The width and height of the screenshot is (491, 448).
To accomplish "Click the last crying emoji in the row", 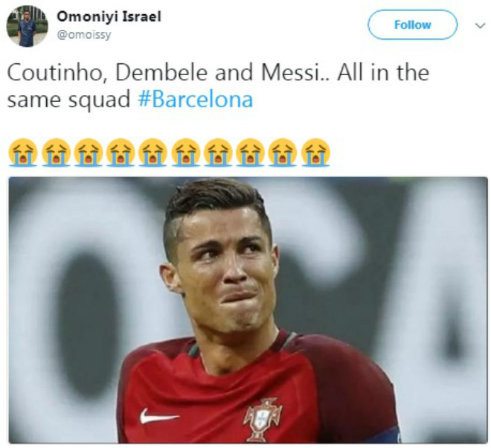I will 315,153.
